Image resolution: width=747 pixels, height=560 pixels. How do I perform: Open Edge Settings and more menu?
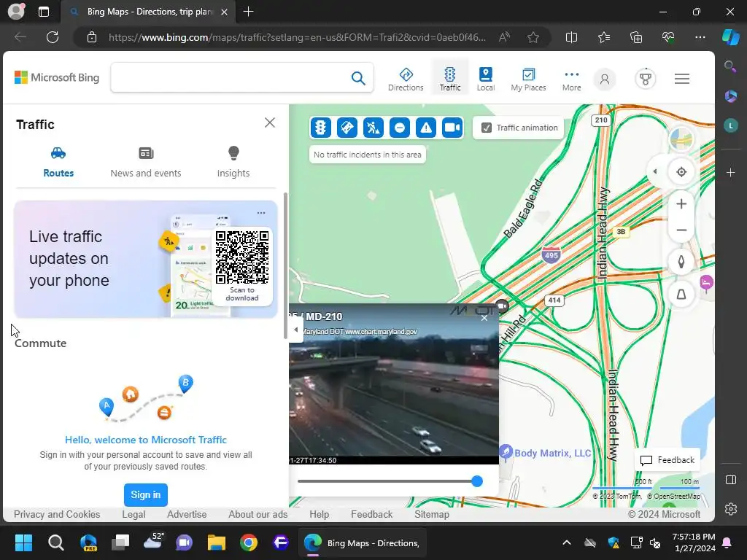click(700, 37)
